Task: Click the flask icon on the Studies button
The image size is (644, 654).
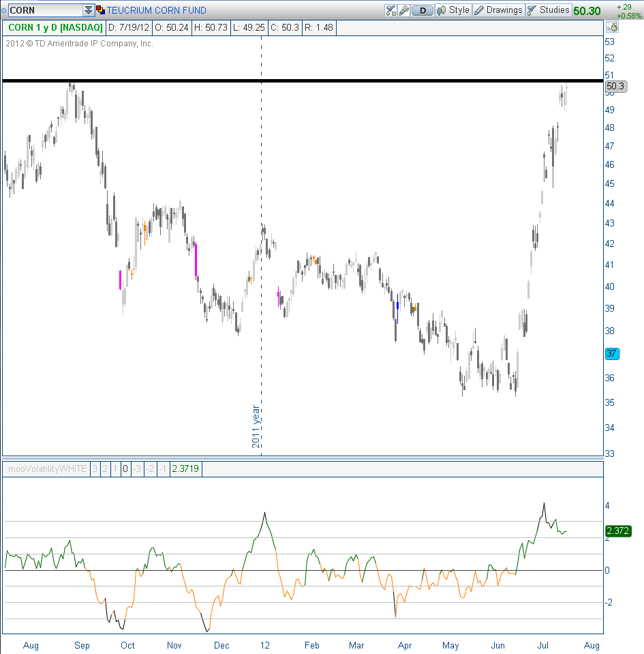Action: (x=531, y=10)
